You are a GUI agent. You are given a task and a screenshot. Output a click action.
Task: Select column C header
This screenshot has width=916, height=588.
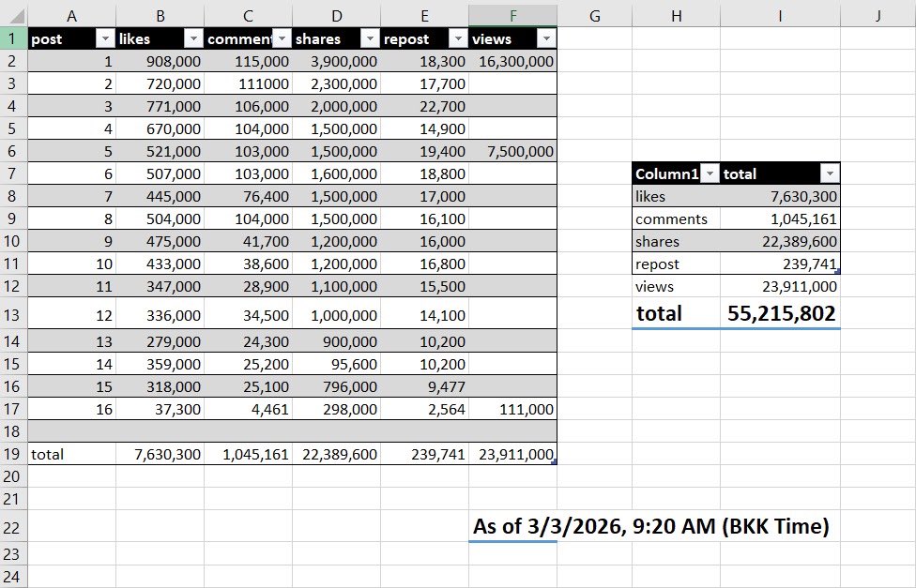249,16
